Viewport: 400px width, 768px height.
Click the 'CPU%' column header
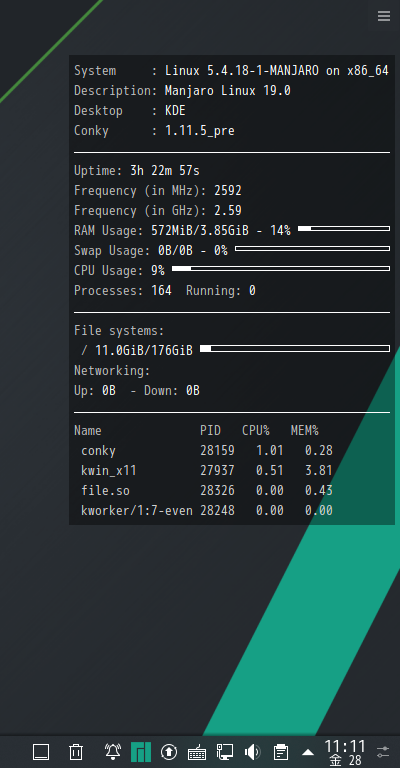tap(256, 431)
